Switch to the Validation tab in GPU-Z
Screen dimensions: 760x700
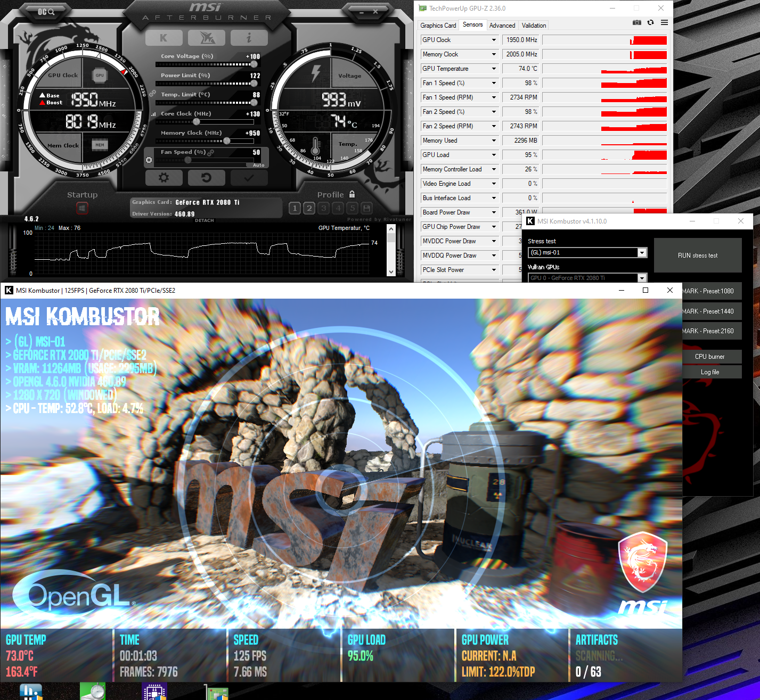tap(534, 26)
